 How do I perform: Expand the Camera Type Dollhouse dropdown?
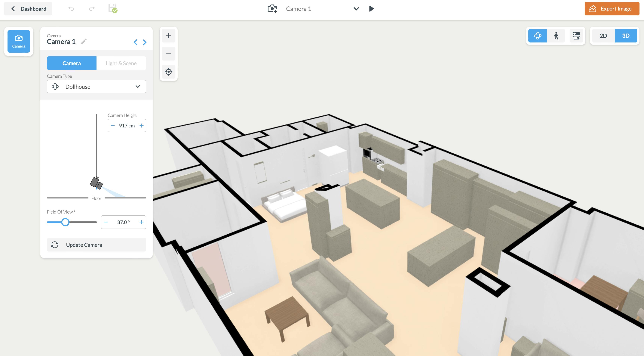(96, 87)
